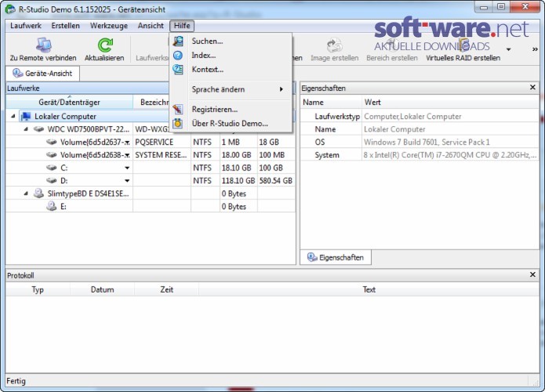Click the Über R-Studio Demo icon
The image size is (545, 392).
[x=178, y=123]
